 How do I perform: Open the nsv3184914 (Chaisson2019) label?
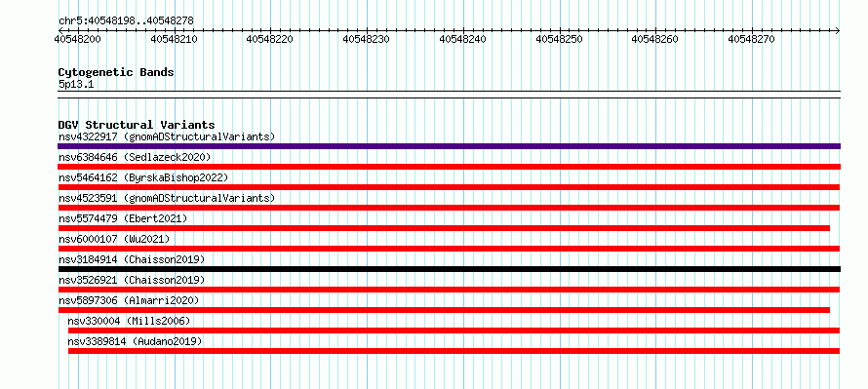pyautogui.click(x=132, y=259)
